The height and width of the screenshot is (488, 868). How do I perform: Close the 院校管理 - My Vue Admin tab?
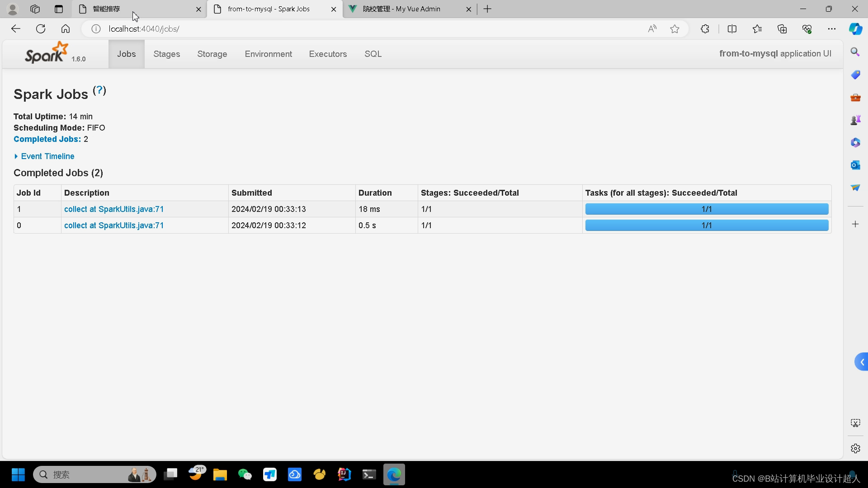click(469, 9)
